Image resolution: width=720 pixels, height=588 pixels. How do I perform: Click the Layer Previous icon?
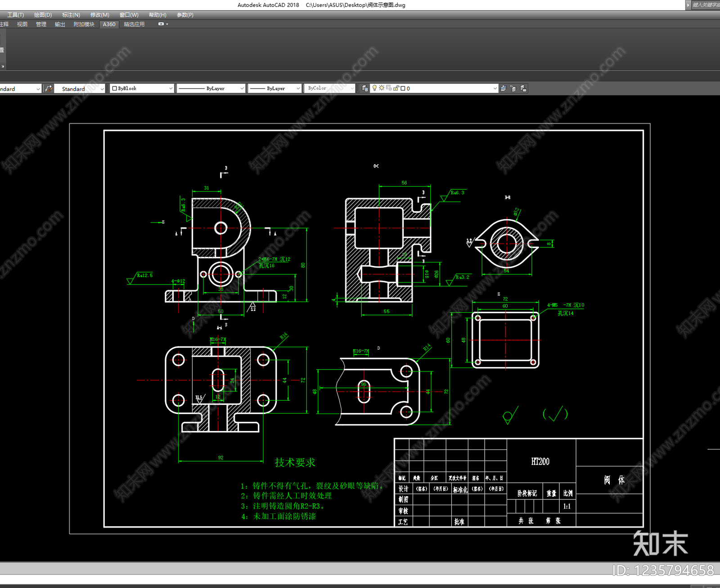[x=513, y=89]
